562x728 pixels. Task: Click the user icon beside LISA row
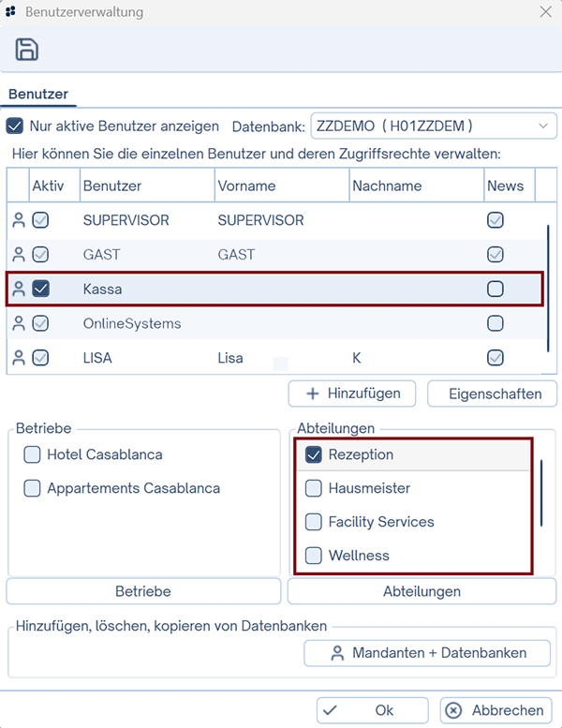point(18,358)
